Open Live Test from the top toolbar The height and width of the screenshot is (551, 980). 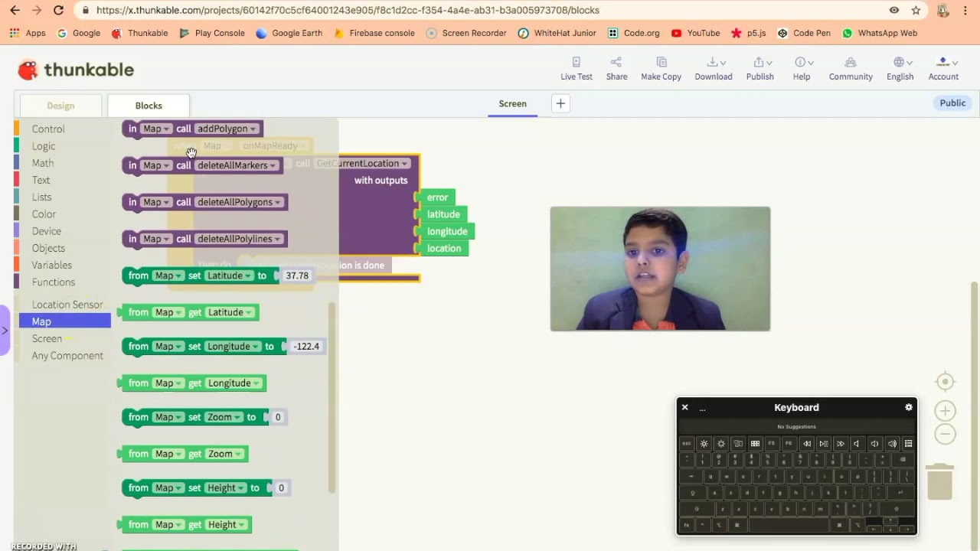[576, 68]
